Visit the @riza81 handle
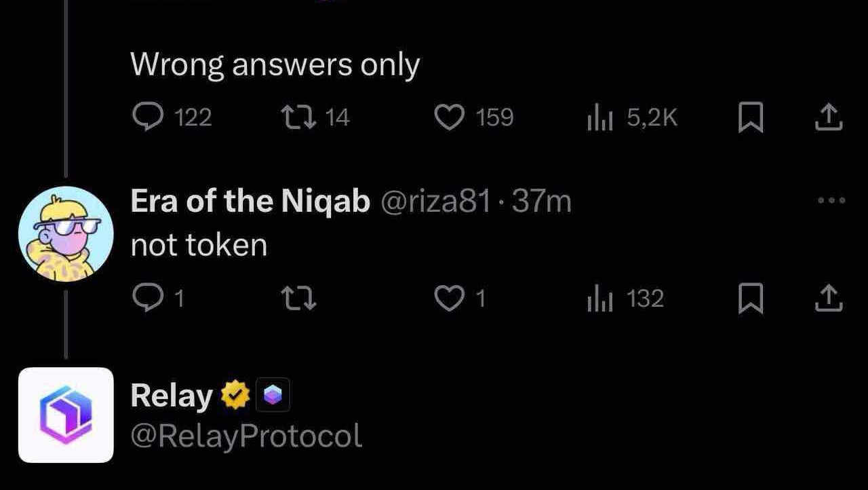Image resolution: width=868 pixels, height=490 pixels. (437, 202)
